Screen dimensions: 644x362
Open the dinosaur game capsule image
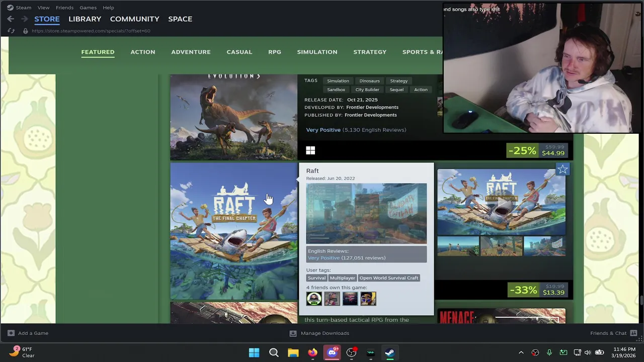click(x=233, y=117)
